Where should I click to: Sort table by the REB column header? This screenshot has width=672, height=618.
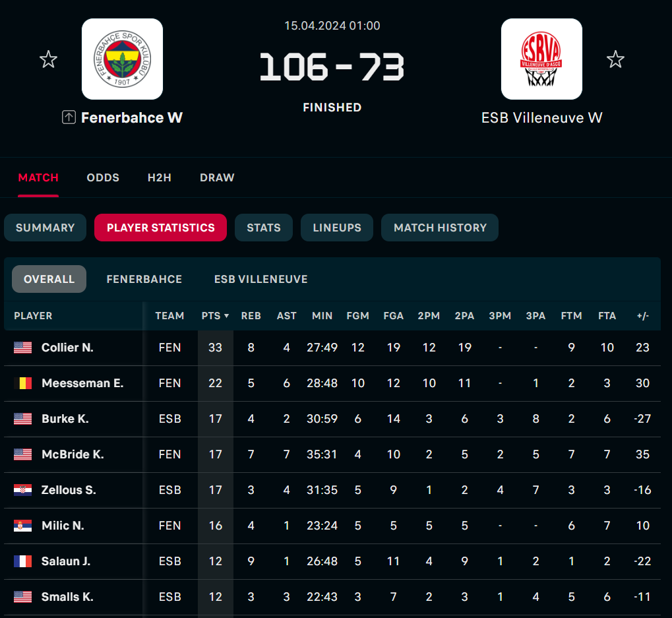251,316
